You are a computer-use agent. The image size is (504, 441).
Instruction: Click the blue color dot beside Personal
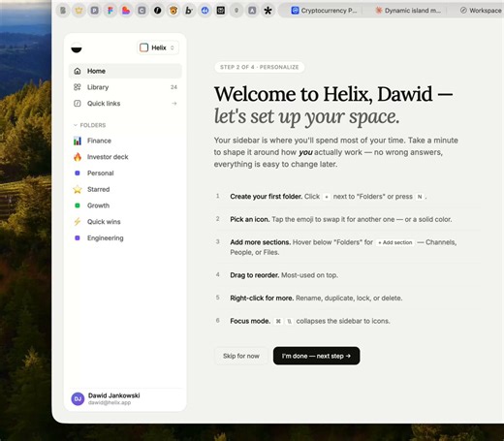[78, 173]
